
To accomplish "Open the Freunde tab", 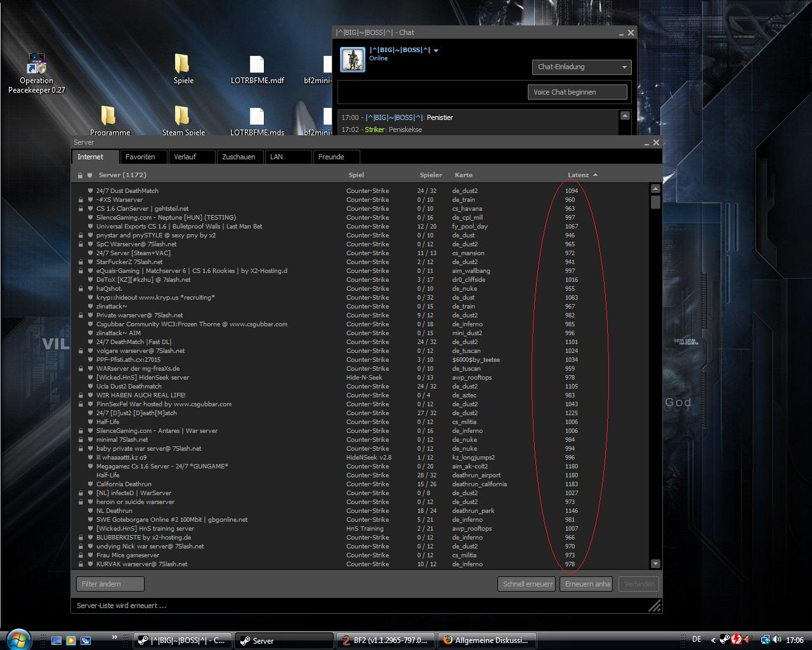I will (x=336, y=157).
